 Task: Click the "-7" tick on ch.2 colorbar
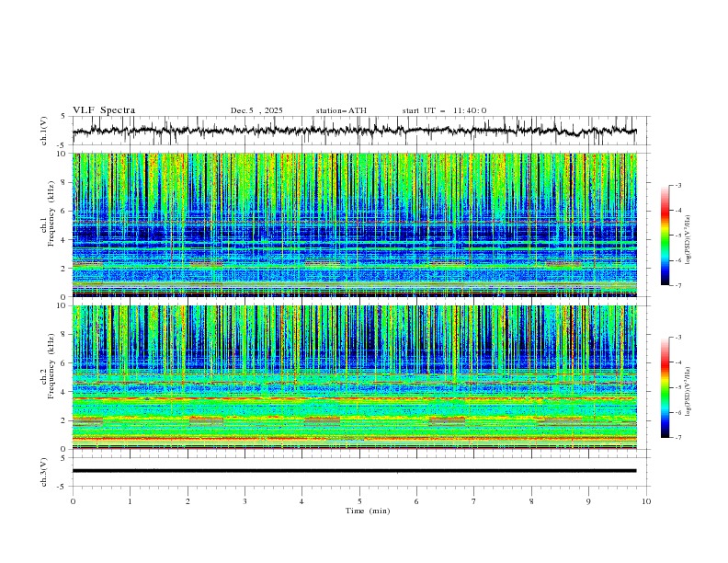pos(677,438)
